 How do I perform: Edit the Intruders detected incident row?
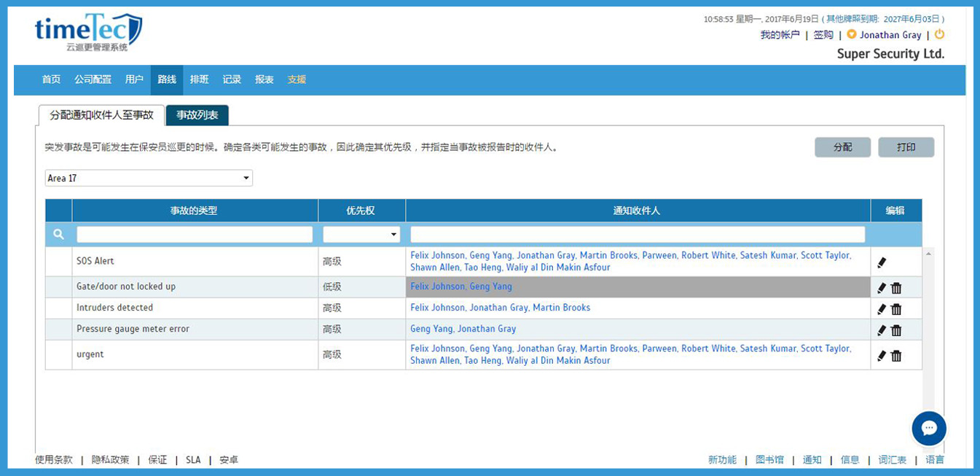tap(882, 309)
